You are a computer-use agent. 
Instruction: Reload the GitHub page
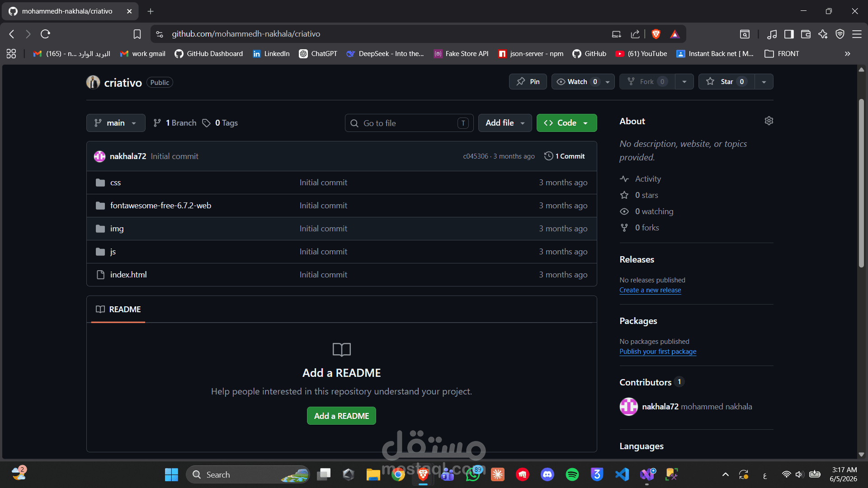tap(45, 34)
